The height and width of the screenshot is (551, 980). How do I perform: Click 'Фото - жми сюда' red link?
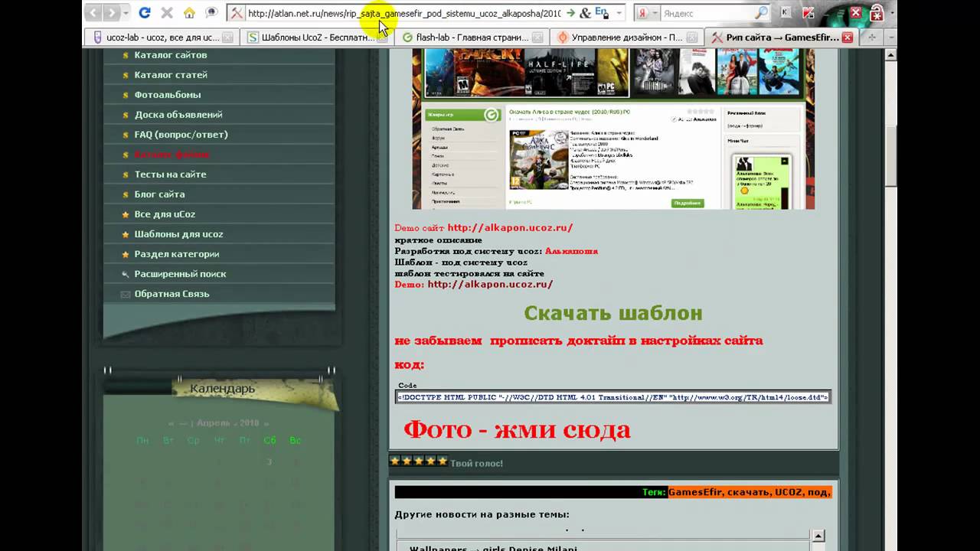coord(517,430)
